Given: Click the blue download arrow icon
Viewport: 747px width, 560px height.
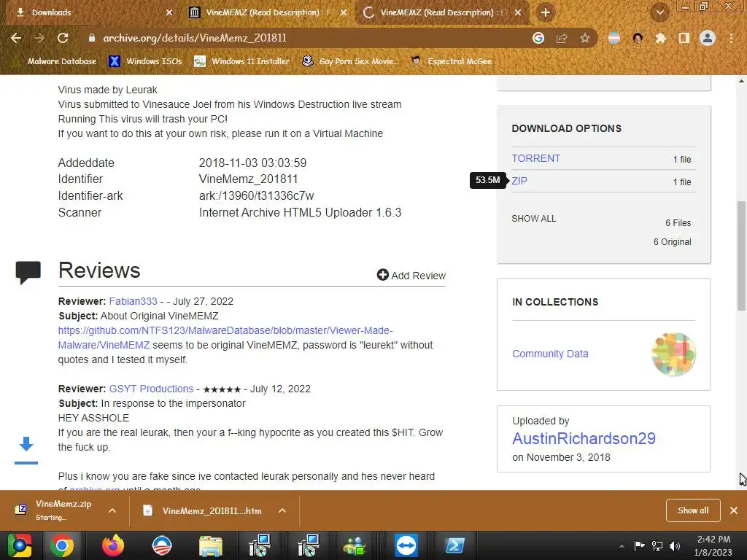Looking at the screenshot, I should 26,444.
